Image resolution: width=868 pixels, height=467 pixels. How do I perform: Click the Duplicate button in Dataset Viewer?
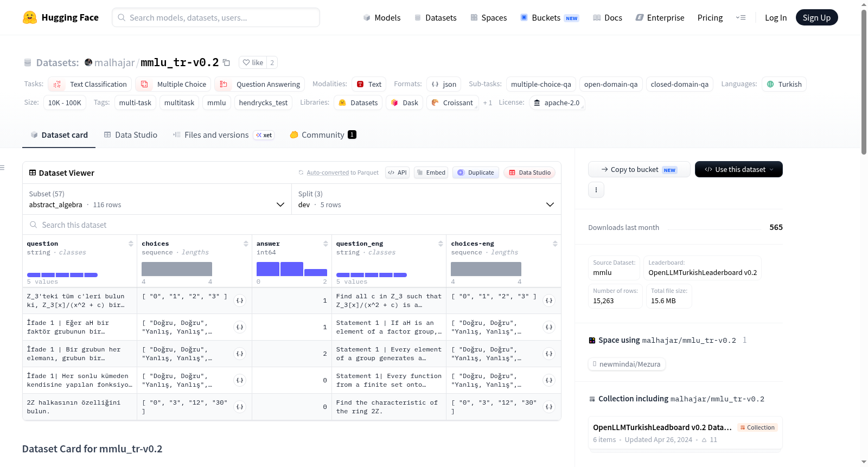coord(475,172)
